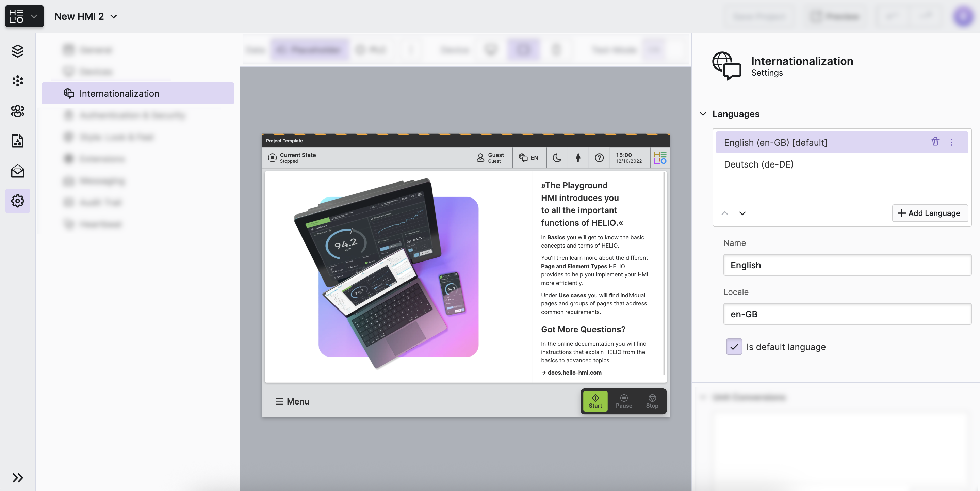The width and height of the screenshot is (980, 491).
Task: Select the settings gear sidebar icon
Action: pyautogui.click(x=17, y=201)
